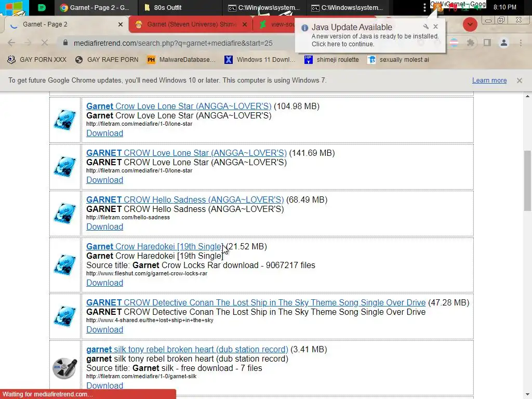The image size is (532, 399).
Task: Go back with browser back arrow
Action: (11, 43)
